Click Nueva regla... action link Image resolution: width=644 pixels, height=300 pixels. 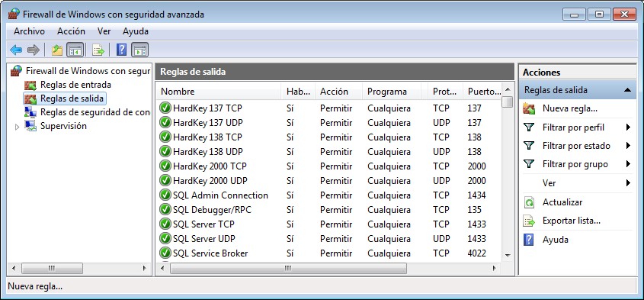[569, 108]
